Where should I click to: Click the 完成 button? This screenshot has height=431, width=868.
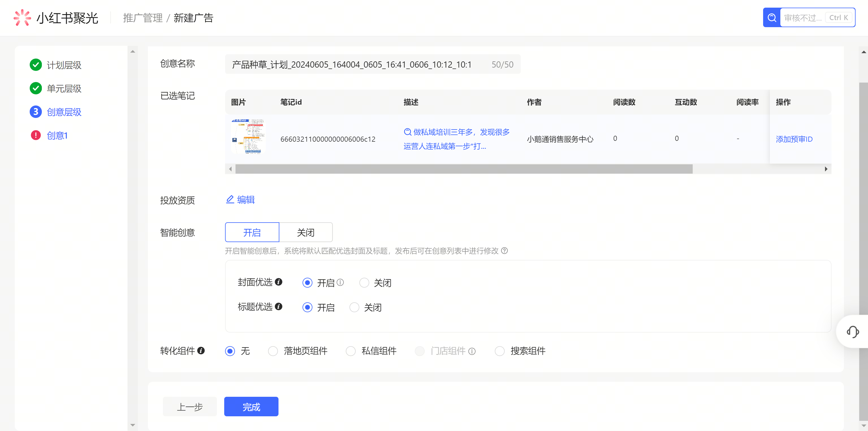[x=251, y=406]
